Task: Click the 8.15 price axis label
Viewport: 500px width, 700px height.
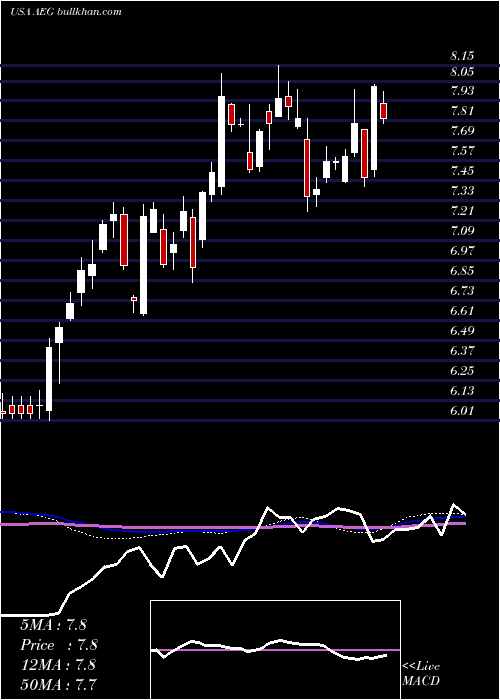Action: 462,56
